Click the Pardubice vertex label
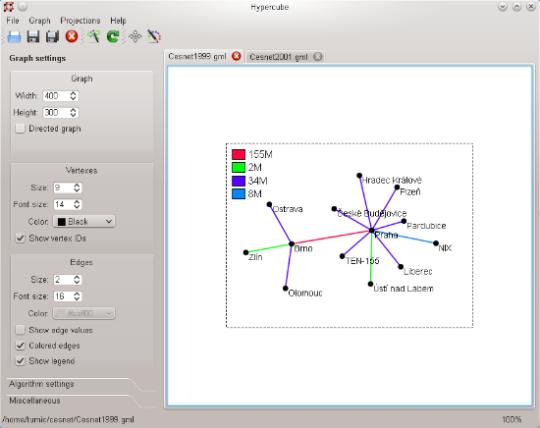 point(426,226)
